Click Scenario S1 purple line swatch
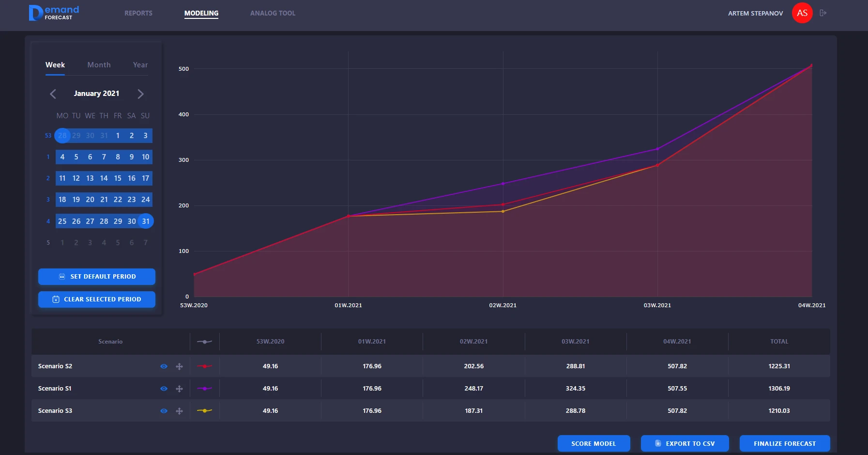Viewport: 868px width, 455px height. (204, 389)
